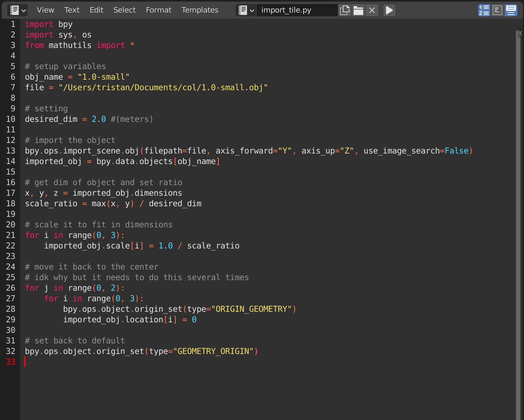Open the Format menu
Screen dimensions: 524x420
coord(158,10)
